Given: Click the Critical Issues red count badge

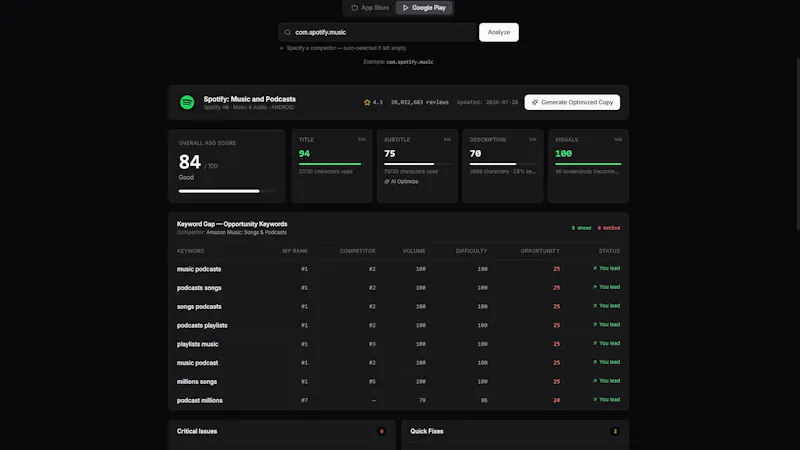Looking at the screenshot, I should point(381,431).
